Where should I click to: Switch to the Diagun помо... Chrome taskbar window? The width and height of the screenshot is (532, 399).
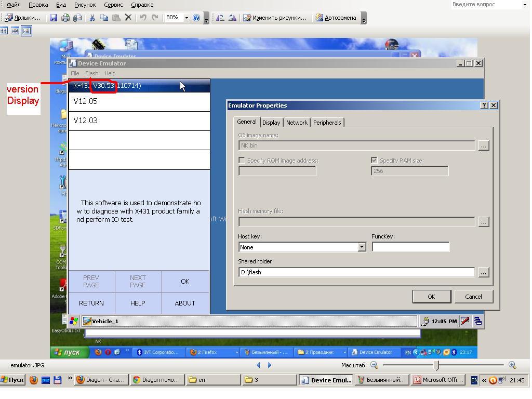158,380
